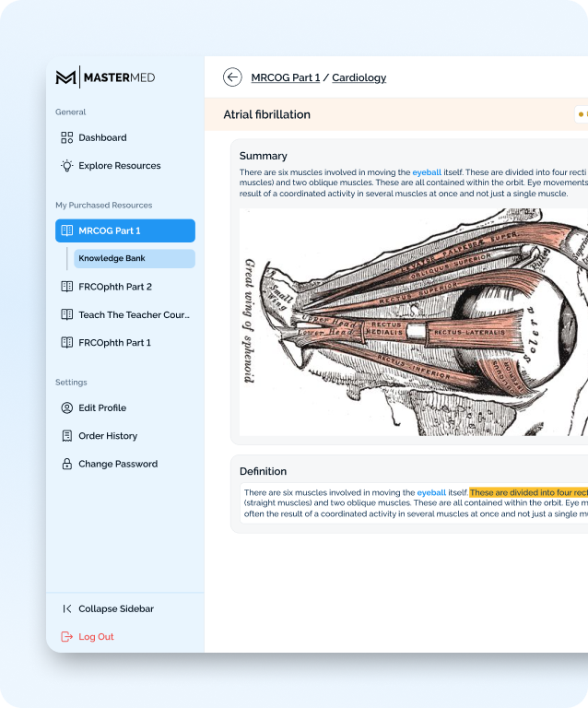This screenshot has width=588, height=708.
Task: Click the MasterMed logo
Action: [x=105, y=77]
